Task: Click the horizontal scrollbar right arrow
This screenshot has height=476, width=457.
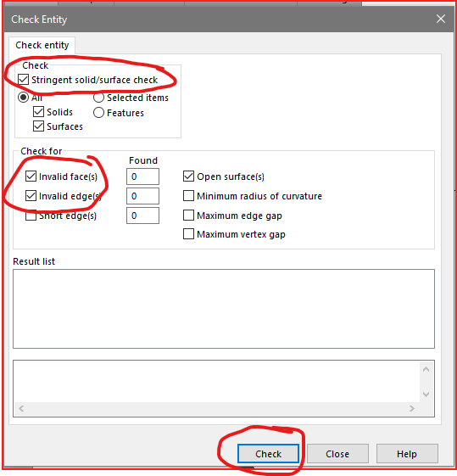Action: point(411,409)
